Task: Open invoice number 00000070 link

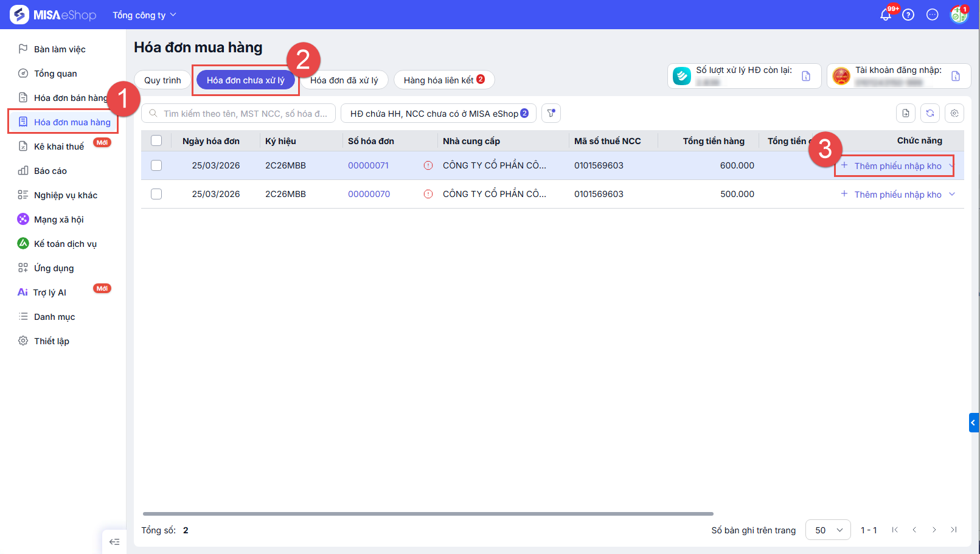Action: coord(369,194)
